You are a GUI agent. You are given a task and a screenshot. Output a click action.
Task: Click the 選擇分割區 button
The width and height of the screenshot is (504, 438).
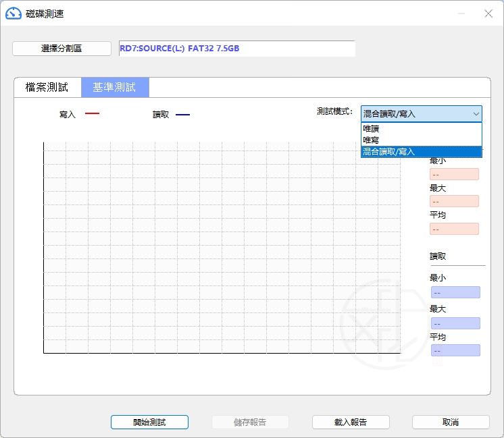[61, 49]
